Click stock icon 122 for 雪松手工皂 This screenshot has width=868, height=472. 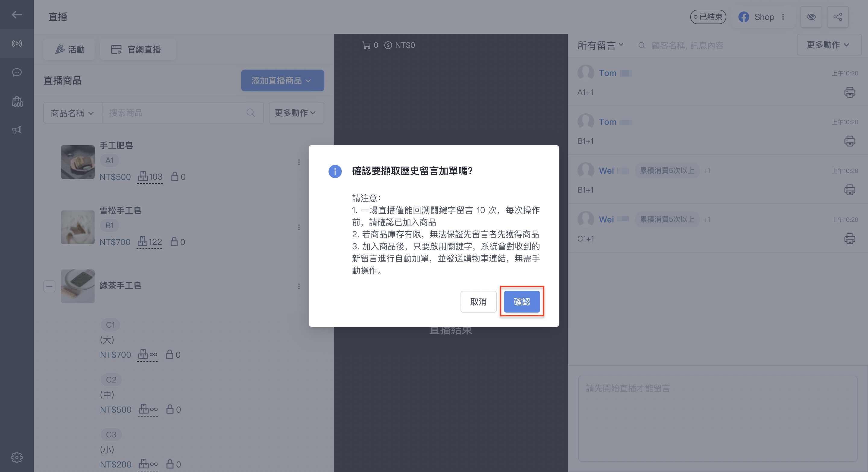point(149,241)
